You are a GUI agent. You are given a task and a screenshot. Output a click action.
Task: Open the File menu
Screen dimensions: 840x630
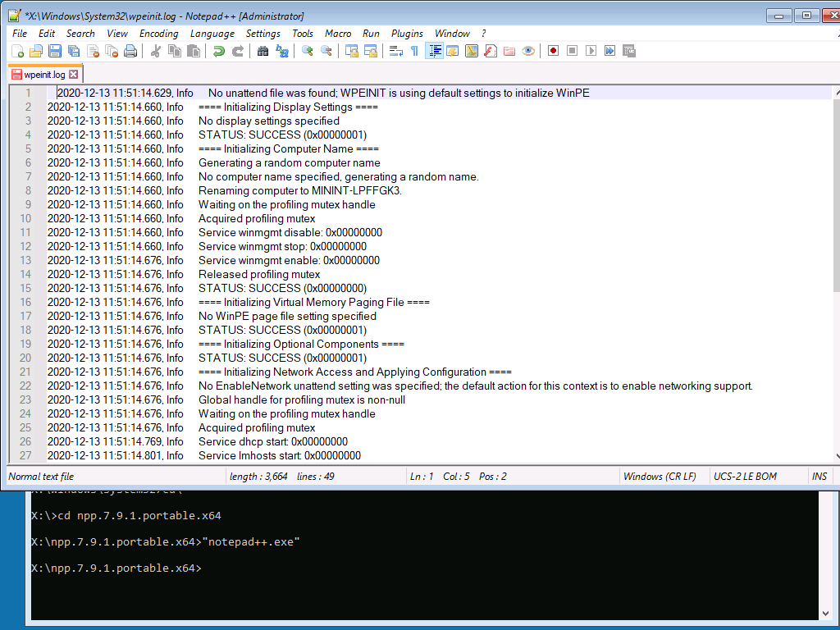[20, 33]
